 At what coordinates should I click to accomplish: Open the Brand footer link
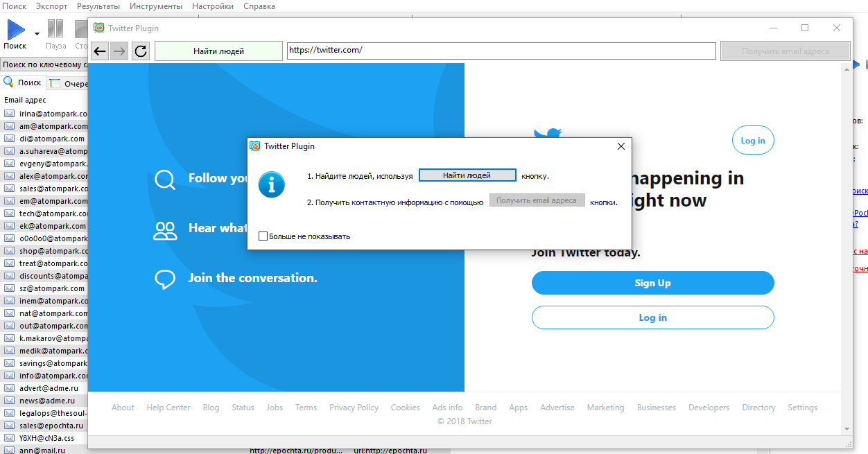[485, 408]
